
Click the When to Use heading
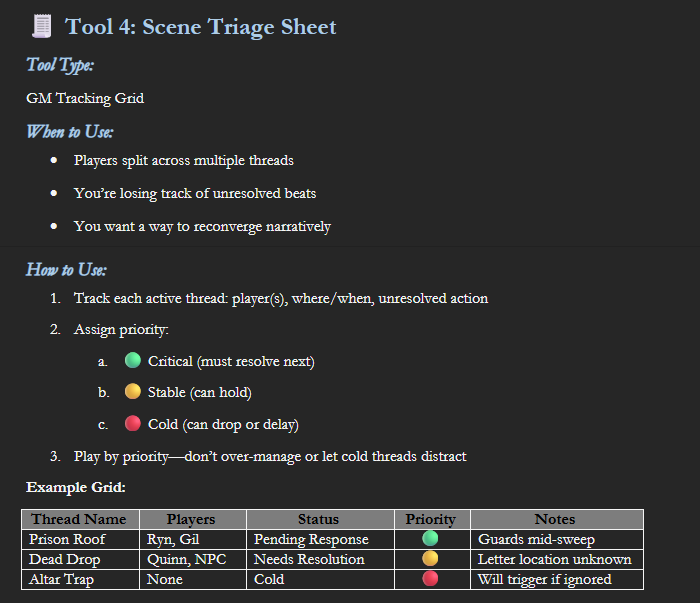click(70, 132)
